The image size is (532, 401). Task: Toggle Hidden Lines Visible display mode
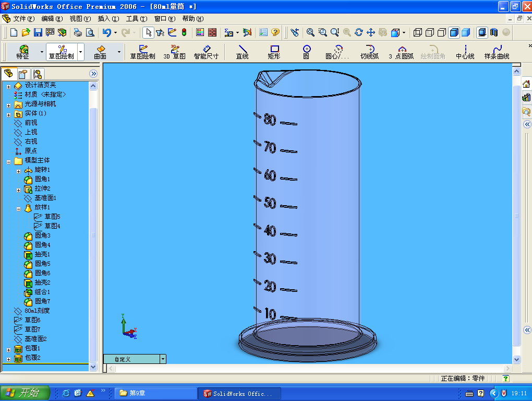(430, 32)
